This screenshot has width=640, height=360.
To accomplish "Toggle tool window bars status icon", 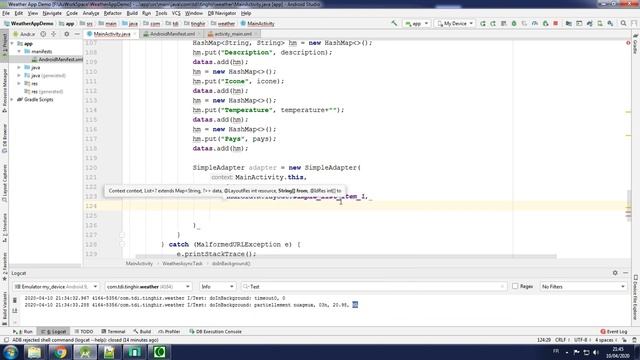I will pos(6,340).
